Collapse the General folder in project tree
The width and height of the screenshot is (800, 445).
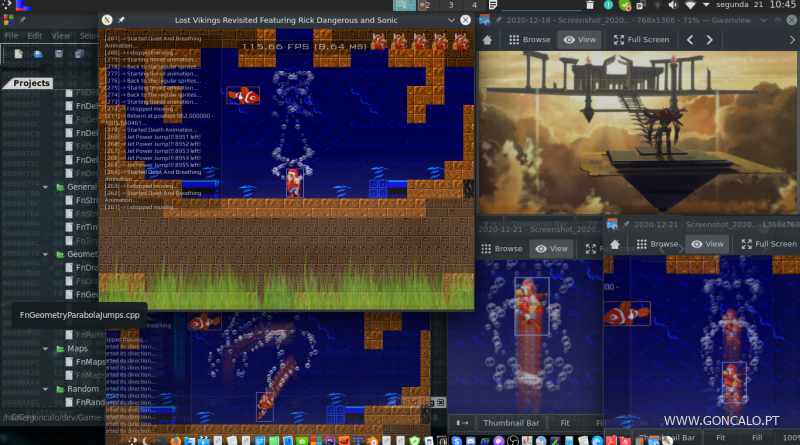45,187
